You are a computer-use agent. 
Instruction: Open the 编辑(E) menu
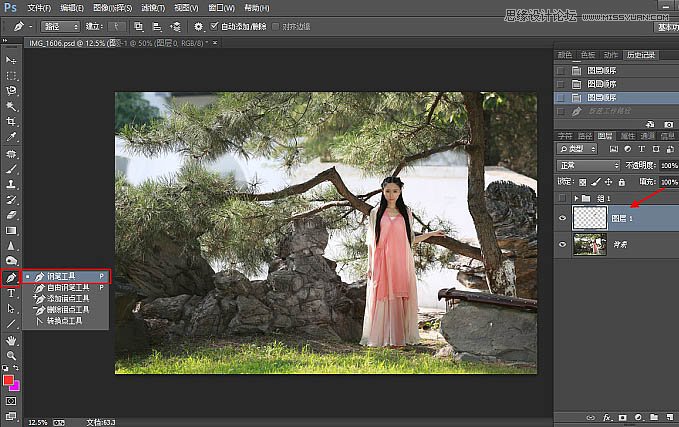[x=72, y=8]
